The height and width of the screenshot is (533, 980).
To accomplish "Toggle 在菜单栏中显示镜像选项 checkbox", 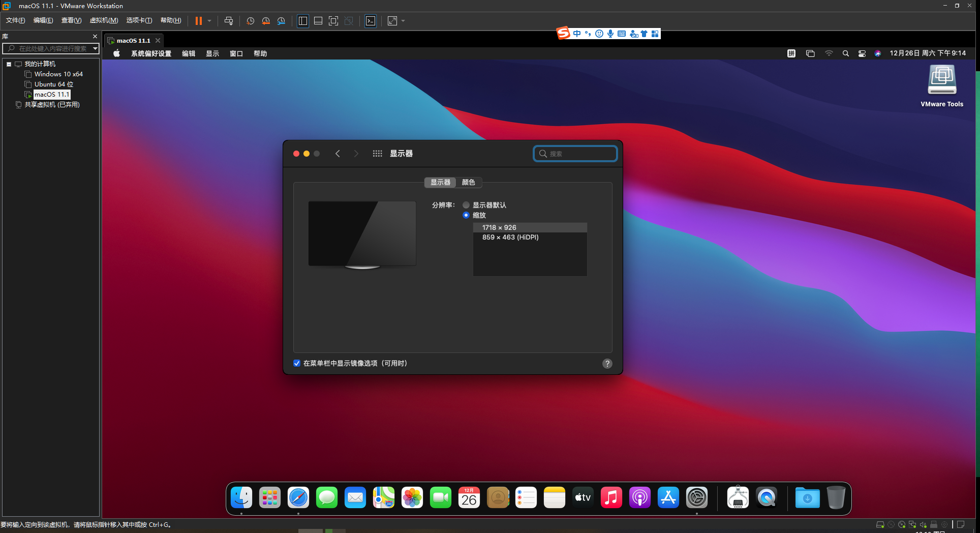I will click(x=297, y=363).
